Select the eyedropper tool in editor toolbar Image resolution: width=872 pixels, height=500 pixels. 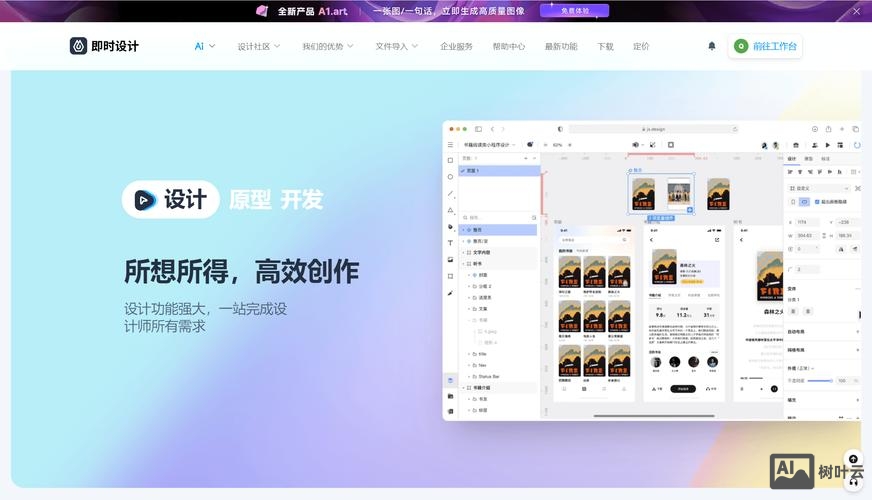pyautogui.click(x=450, y=293)
